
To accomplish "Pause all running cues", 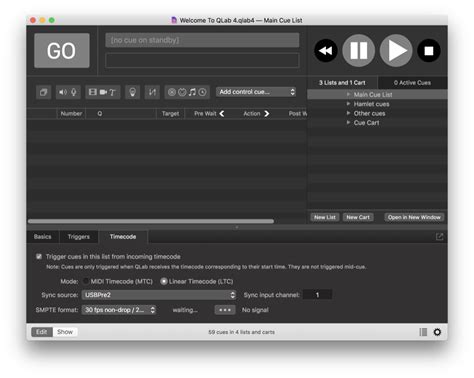I will point(359,51).
